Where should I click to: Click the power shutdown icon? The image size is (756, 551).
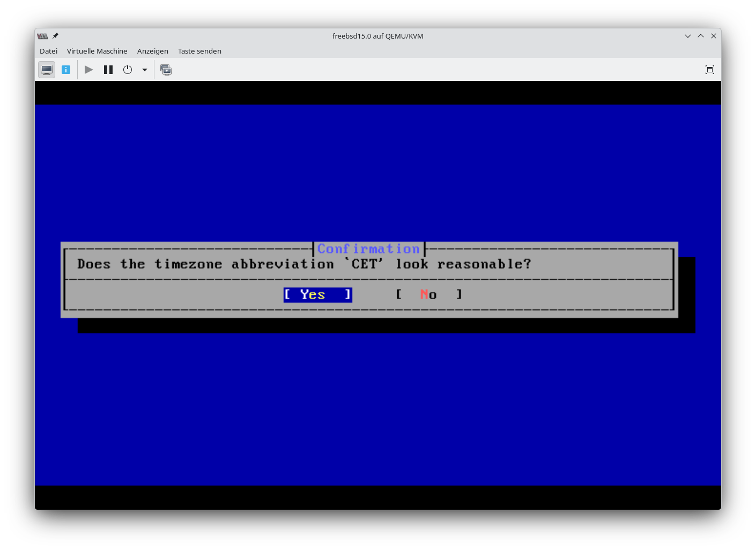click(x=128, y=70)
